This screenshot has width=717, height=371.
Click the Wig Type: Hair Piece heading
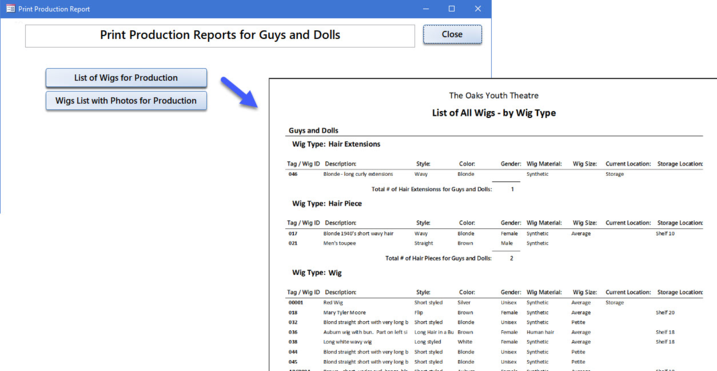pyautogui.click(x=327, y=204)
